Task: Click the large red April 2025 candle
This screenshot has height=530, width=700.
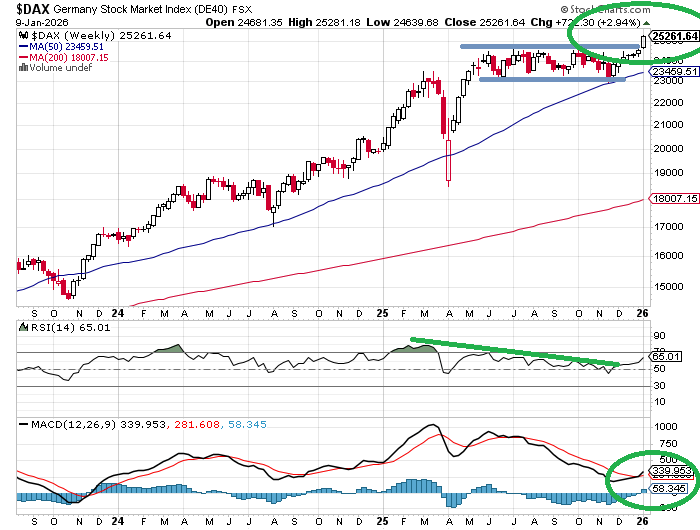Action: [x=449, y=159]
